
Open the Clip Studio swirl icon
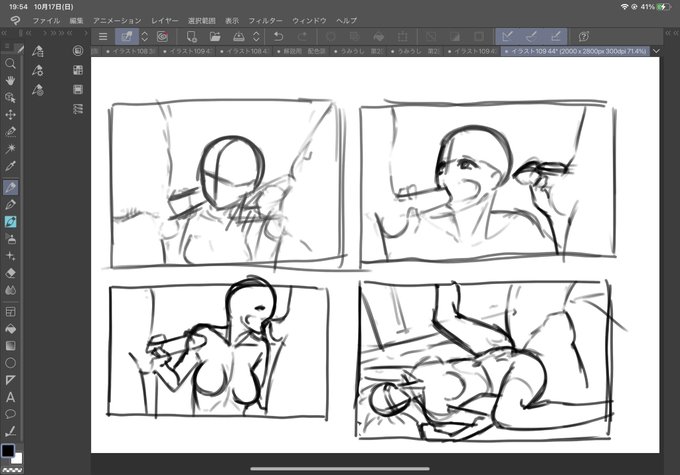click(x=163, y=36)
